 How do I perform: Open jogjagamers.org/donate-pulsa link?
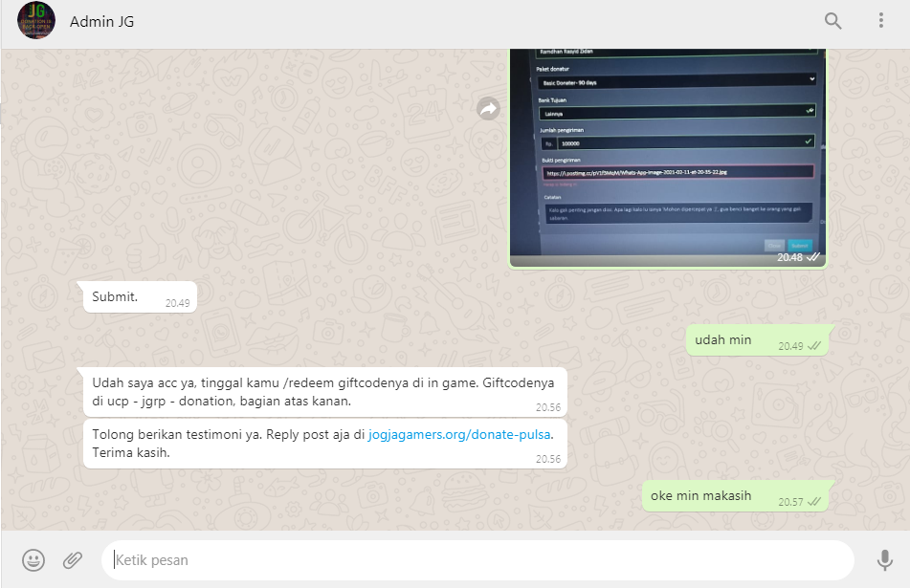pos(459,434)
